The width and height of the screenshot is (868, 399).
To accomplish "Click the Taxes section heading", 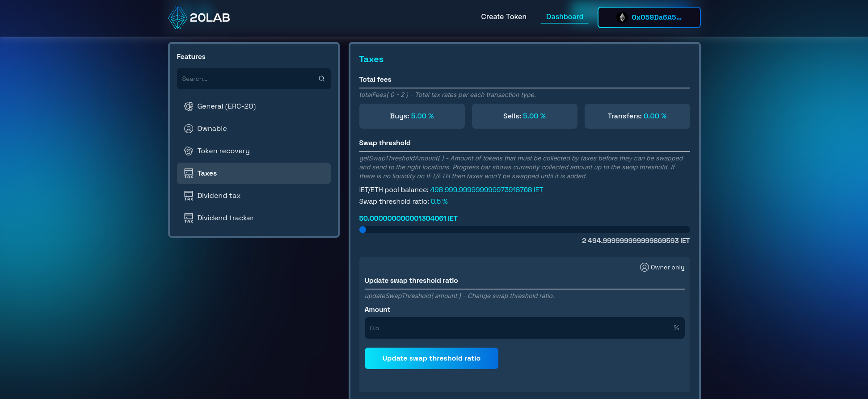I will pos(371,59).
